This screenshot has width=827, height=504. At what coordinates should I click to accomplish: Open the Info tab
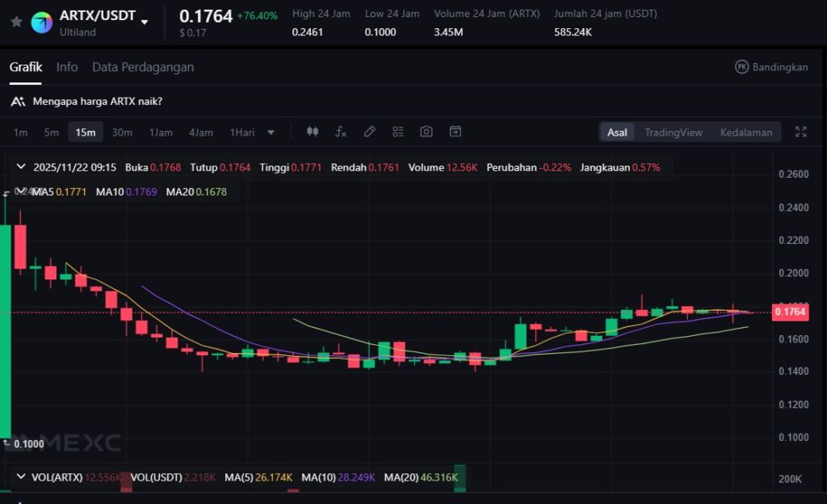click(67, 67)
